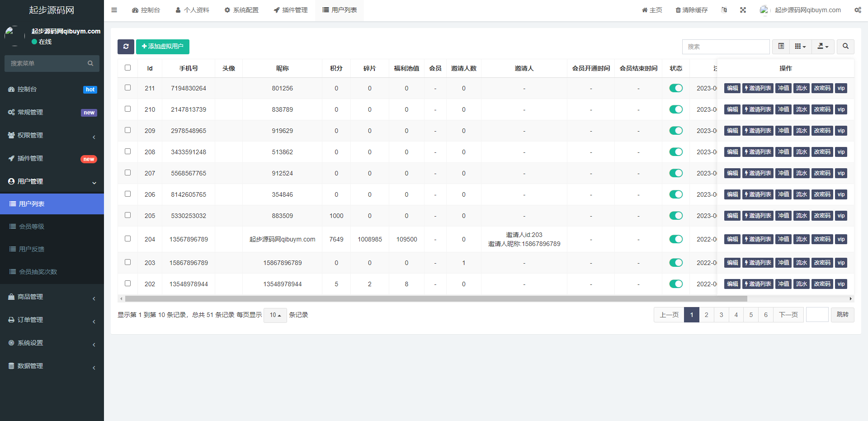Toggle the table card view icon
This screenshot has width=868, height=421.
tap(781, 47)
